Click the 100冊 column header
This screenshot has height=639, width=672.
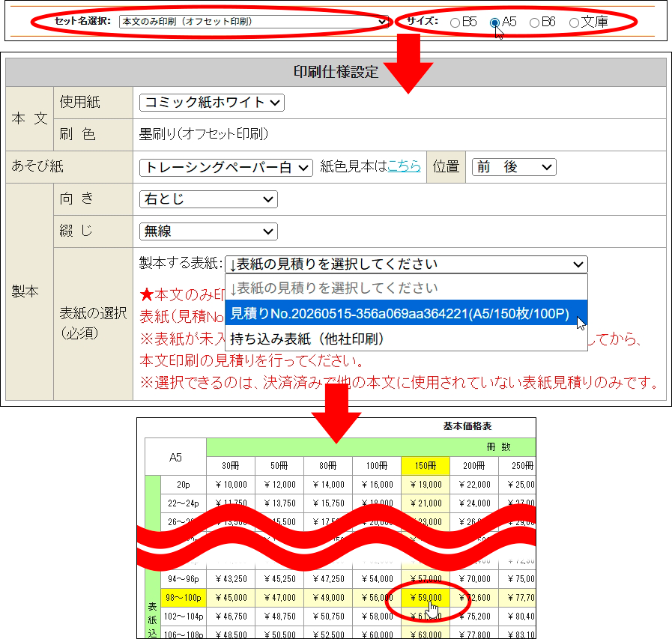(377, 466)
